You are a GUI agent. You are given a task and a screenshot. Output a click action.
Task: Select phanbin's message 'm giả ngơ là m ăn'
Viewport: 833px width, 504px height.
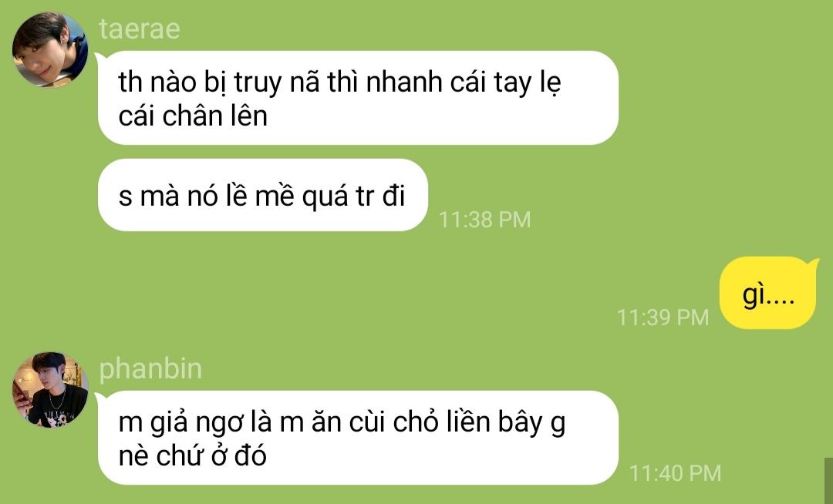(358, 438)
